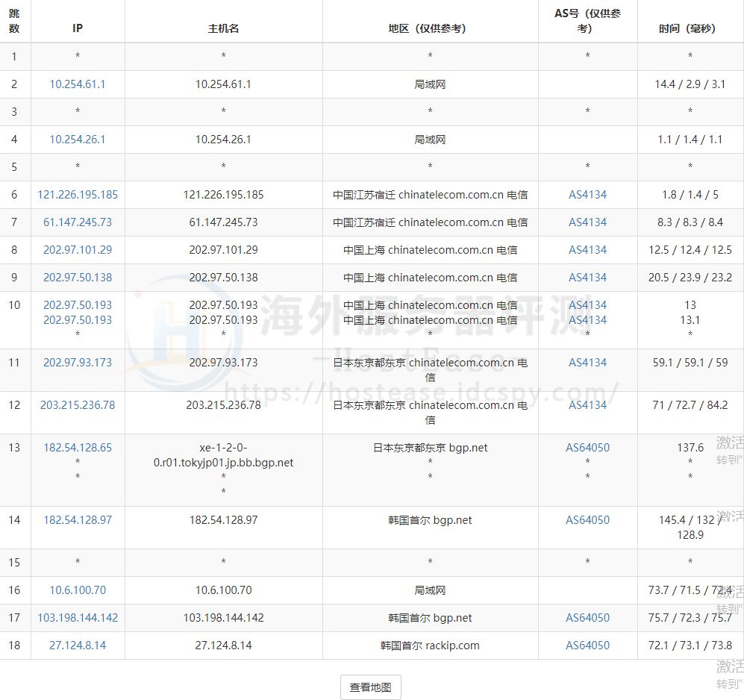Open the blue IP link 202.97.101.29
744x700 pixels.
(x=78, y=250)
